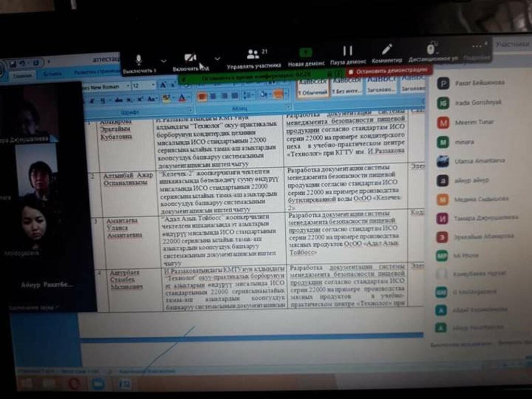Apply the Без инте... style
The image size is (532, 399).
coord(347,86)
